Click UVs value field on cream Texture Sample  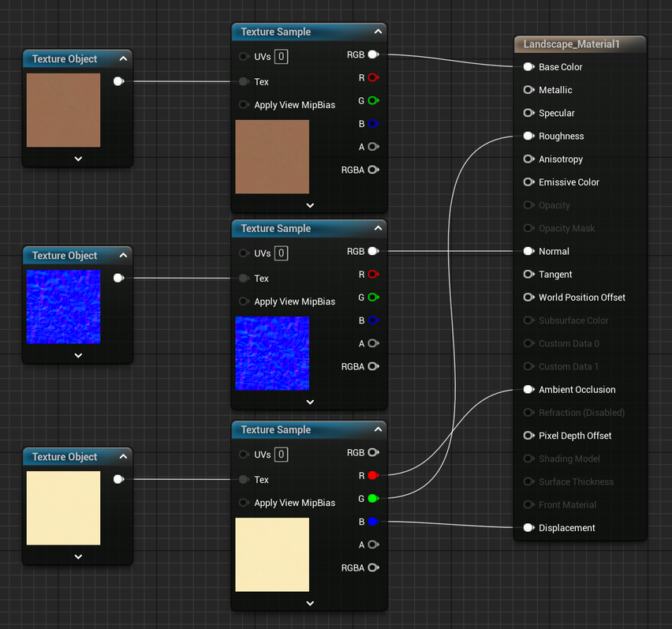coord(281,455)
